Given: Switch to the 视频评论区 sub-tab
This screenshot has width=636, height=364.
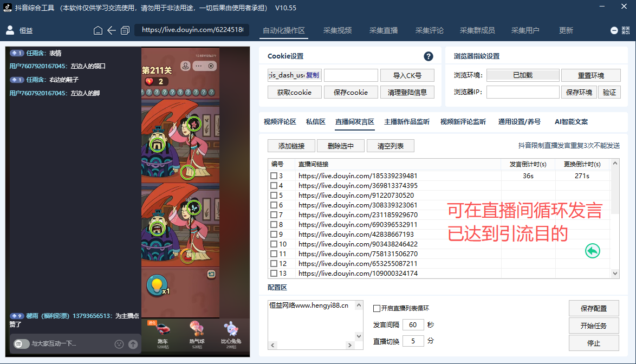Looking at the screenshot, I should (280, 121).
